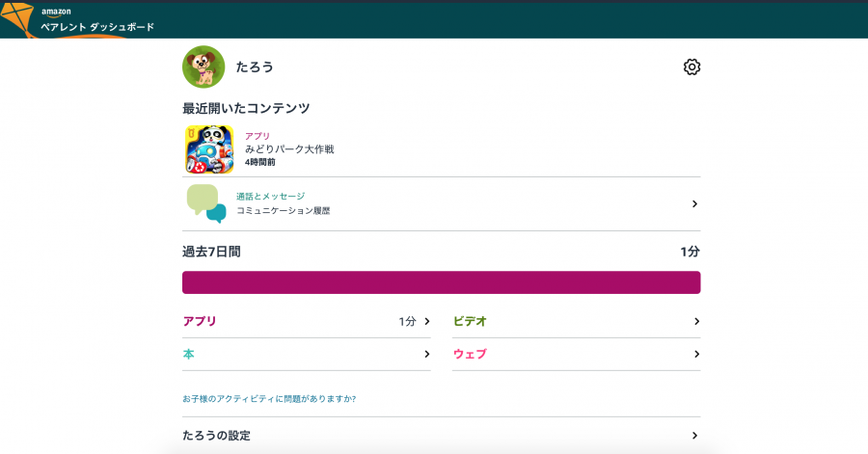Expand the ウェブ row chevron
This screenshot has height=454, width=868.
(x=696, y=354)
